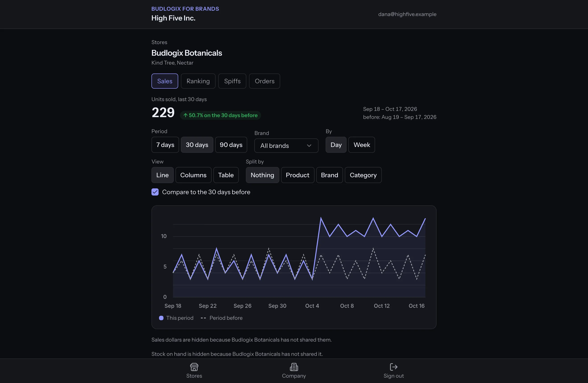588x383 pixels.
Task: Group data by Day
Action: tap(336, 145)
